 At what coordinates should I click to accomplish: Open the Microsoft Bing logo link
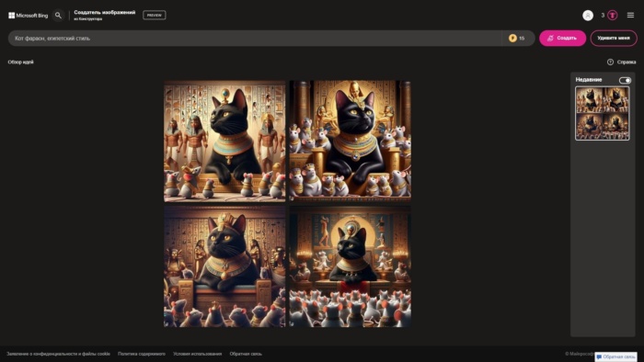tap(28, 16)
